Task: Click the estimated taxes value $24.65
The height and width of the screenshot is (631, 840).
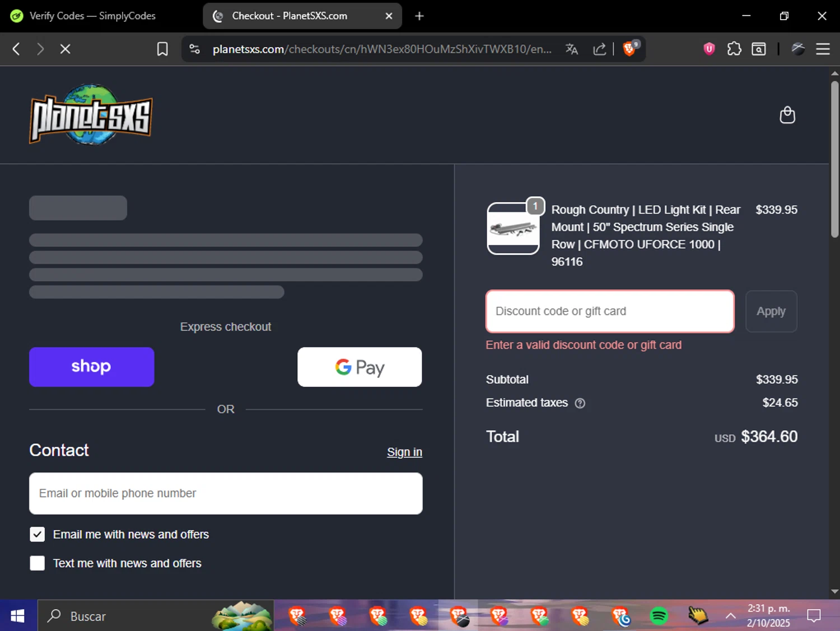Action: [x=780, y=402]
